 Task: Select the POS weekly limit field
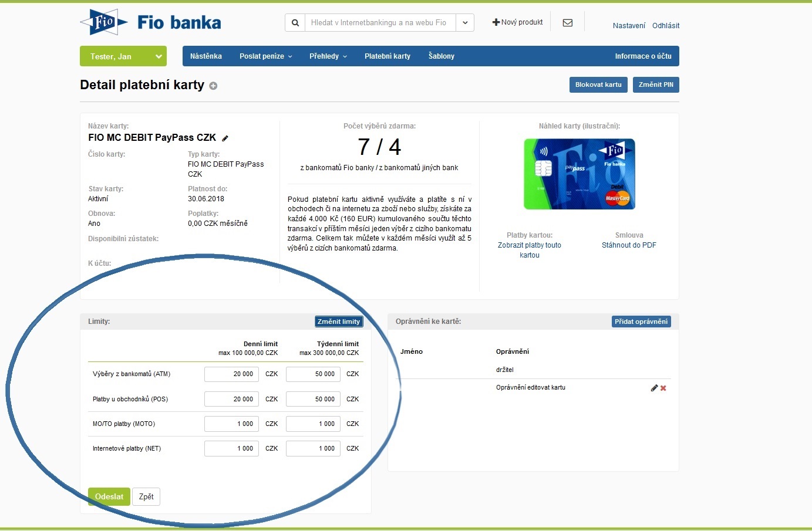pyautogui.click(x=313, y=399)
